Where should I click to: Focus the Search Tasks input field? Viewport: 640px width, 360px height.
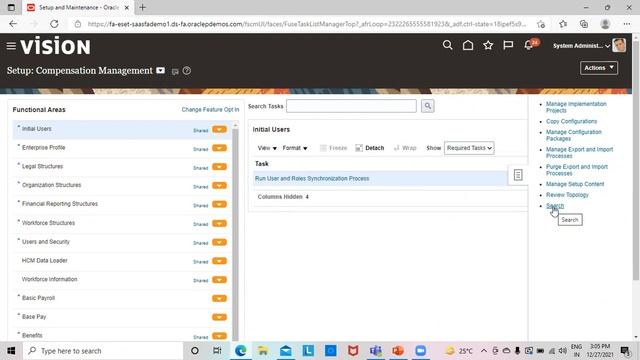coord(351,106)
